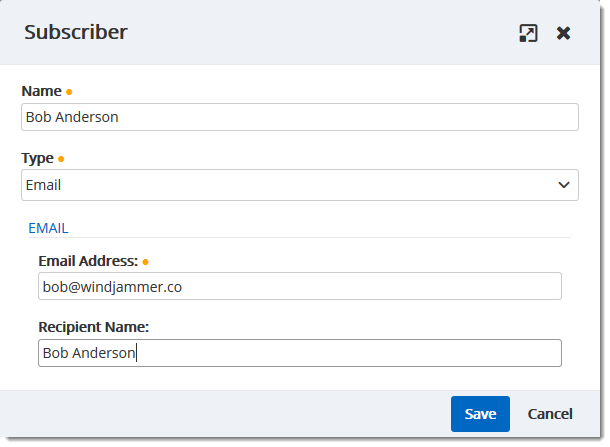610x447 pixels.
Task: Click the required dot beside Email Address
Action: (x=145, y=262)
